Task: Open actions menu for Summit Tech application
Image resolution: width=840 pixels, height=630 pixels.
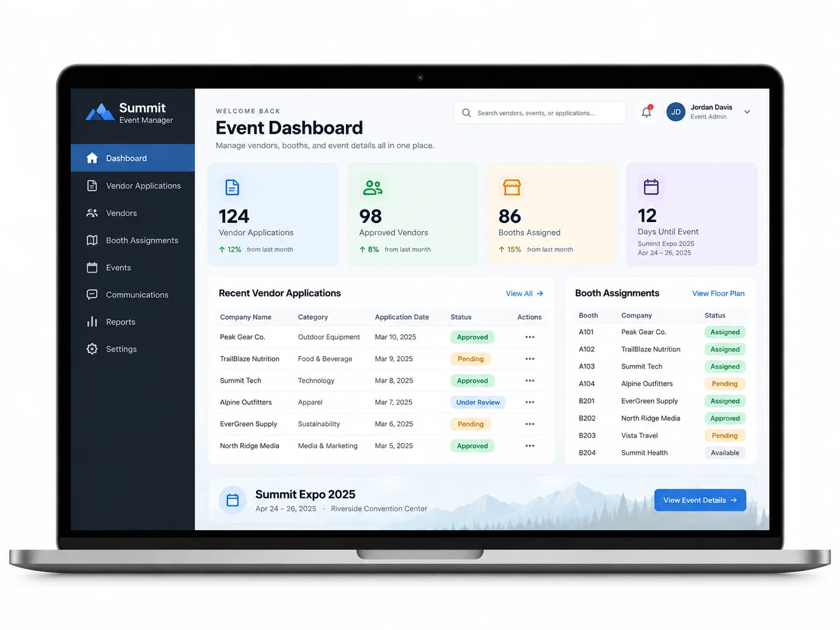Action: (x=530, y=381)
